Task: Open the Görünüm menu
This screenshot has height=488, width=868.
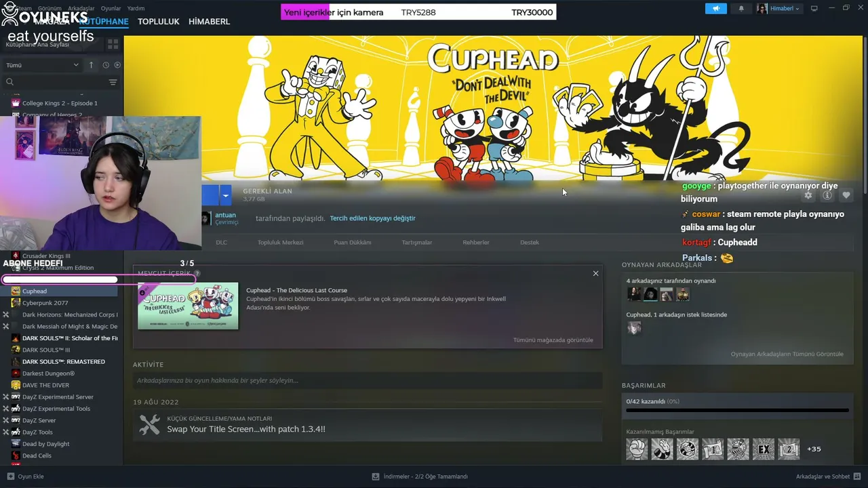Action: pyautogui.click(x=49, y=8)
